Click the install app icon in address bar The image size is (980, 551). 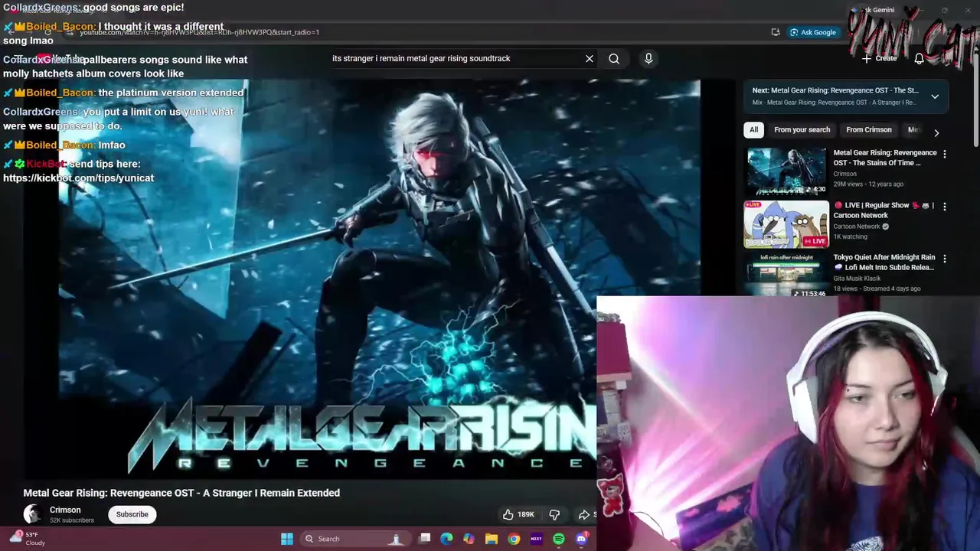[776, 32]
